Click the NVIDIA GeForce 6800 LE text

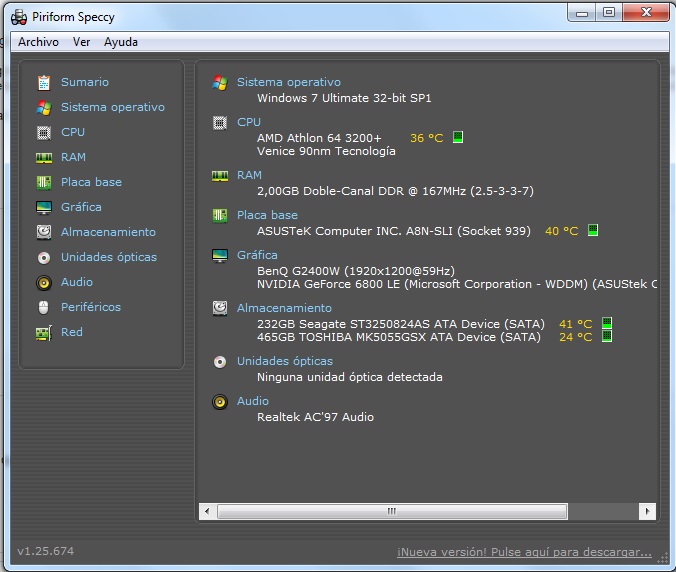tap(457, 284)
